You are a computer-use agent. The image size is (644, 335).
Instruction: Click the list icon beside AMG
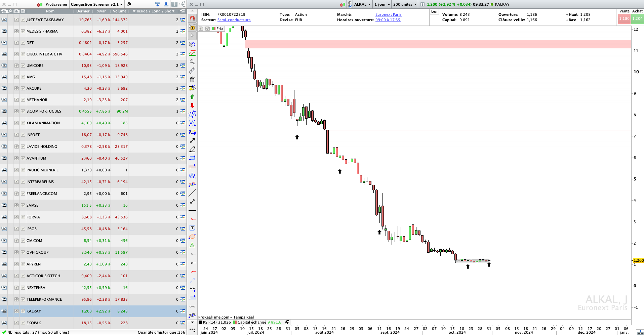pyautogui.click(x=4, y=77)
